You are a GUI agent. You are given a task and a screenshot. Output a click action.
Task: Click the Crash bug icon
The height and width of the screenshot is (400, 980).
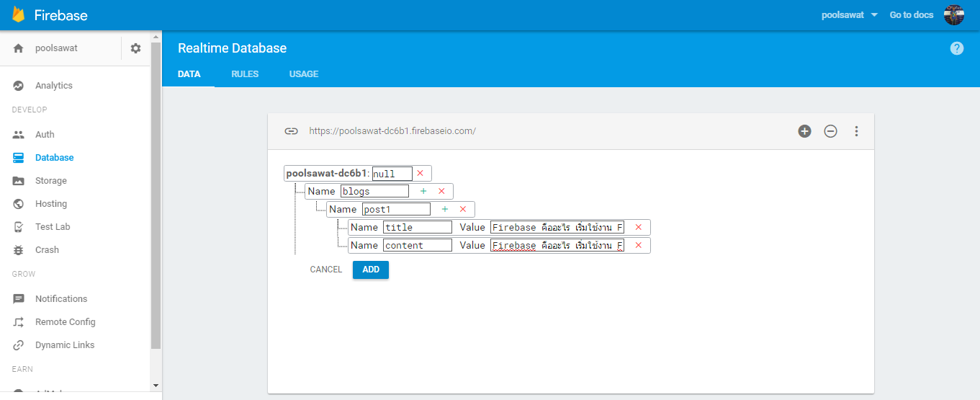(x=19, y=250)
